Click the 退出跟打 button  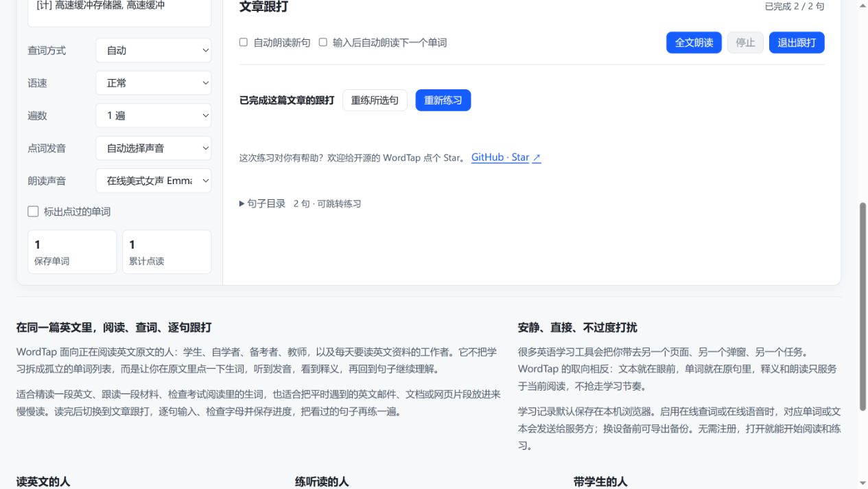797,43
